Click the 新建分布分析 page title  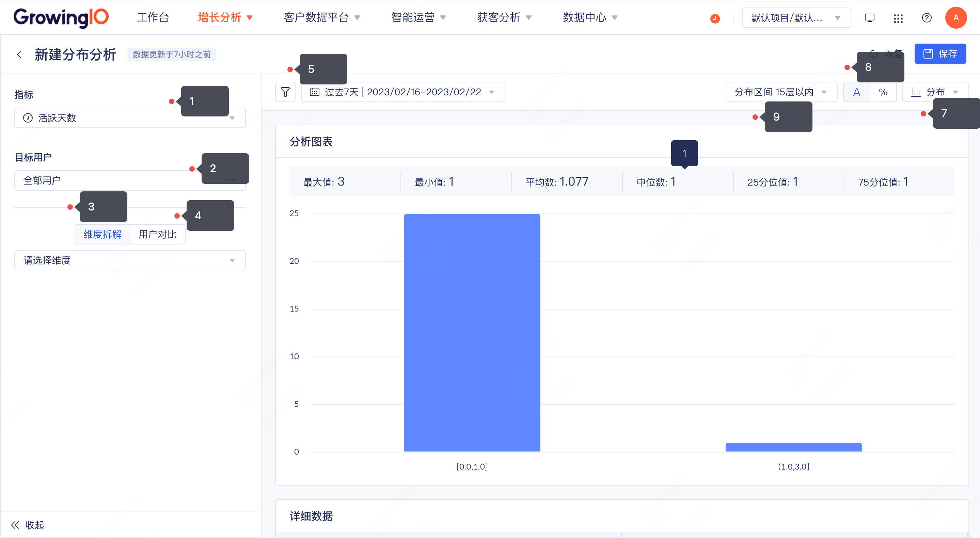(75, 54)
